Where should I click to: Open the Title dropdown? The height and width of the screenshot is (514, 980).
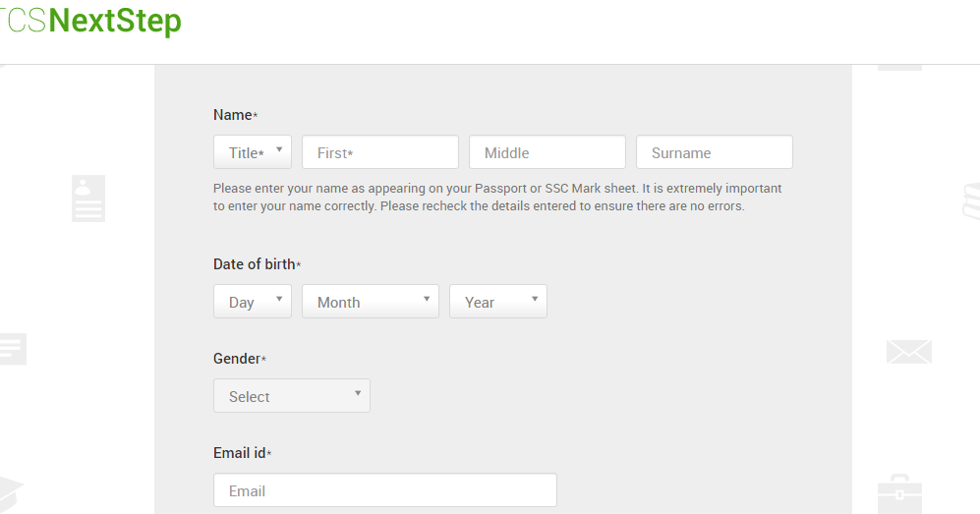(253, 151)
